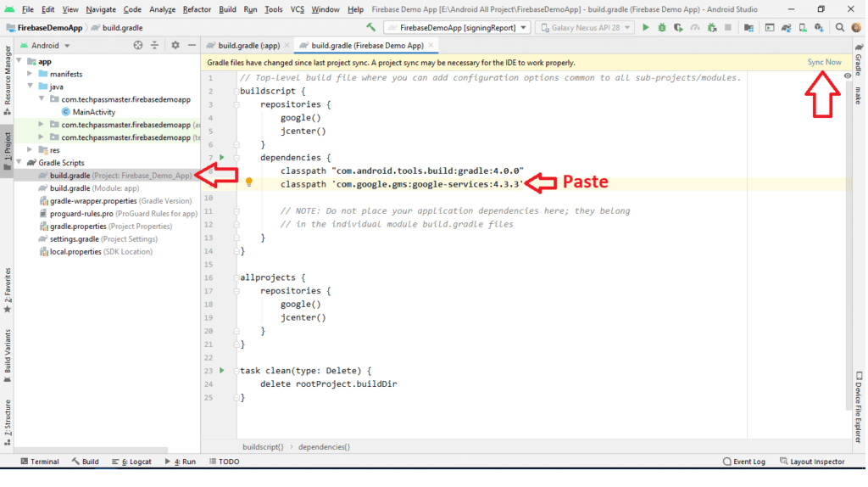Viewport: 868px width, 487px height.
Task: Click the scroll-from-source target icon in Project panel
Action: [x=138, y=45]
